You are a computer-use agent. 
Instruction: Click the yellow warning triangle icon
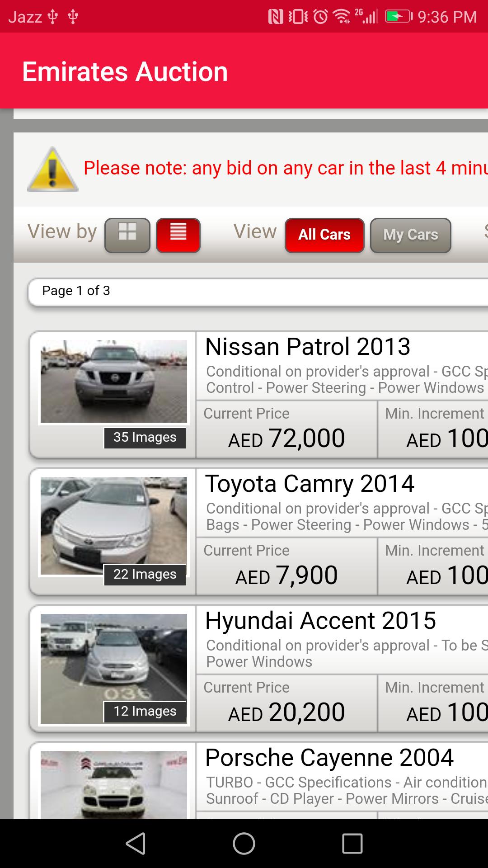(53, 170)
